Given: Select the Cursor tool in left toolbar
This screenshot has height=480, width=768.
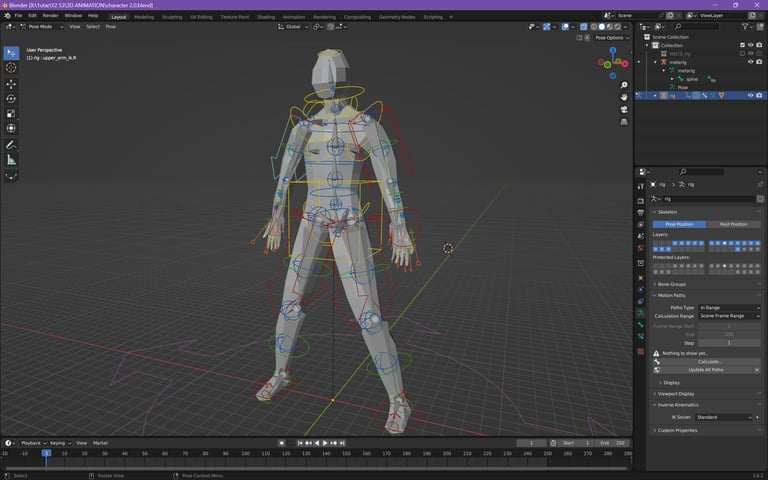Looking at the screenshot, I should [11, 68].
